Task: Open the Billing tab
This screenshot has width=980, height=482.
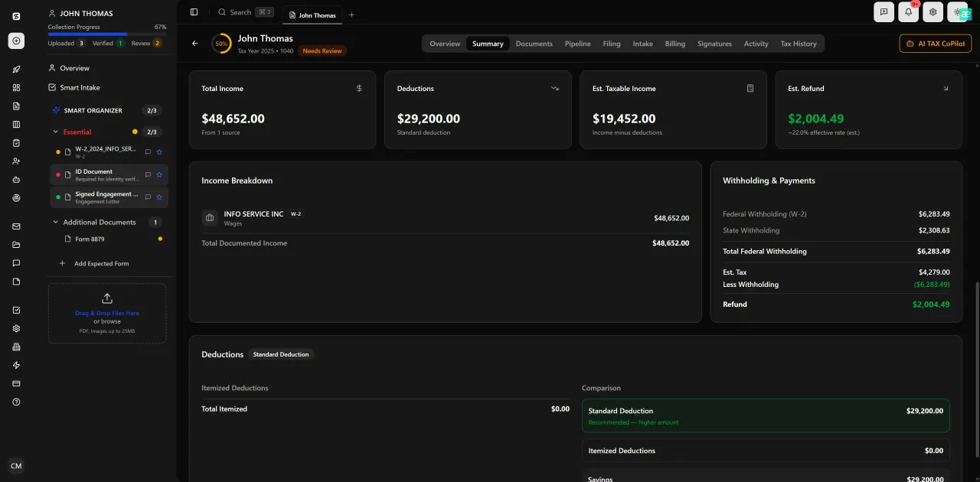Action: click(675, 44)
